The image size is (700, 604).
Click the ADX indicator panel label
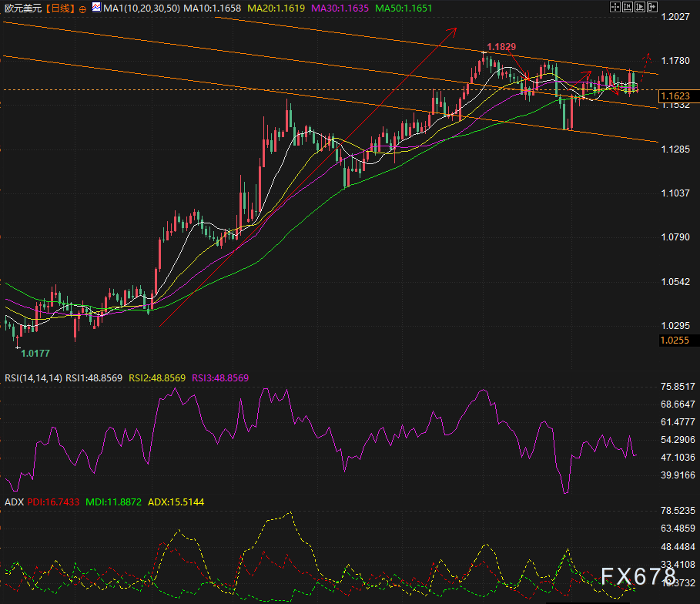pyautogui.click(x=14, y=502)
